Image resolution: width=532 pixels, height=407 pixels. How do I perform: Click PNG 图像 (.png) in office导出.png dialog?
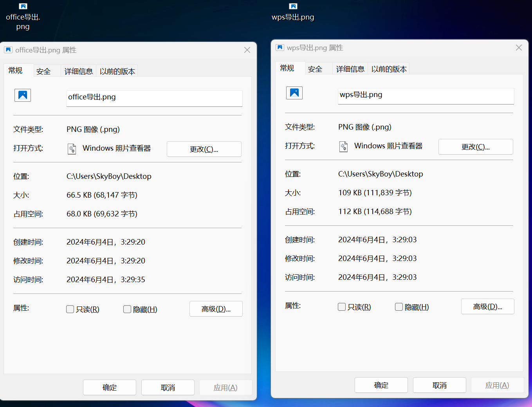pos(93,129)
